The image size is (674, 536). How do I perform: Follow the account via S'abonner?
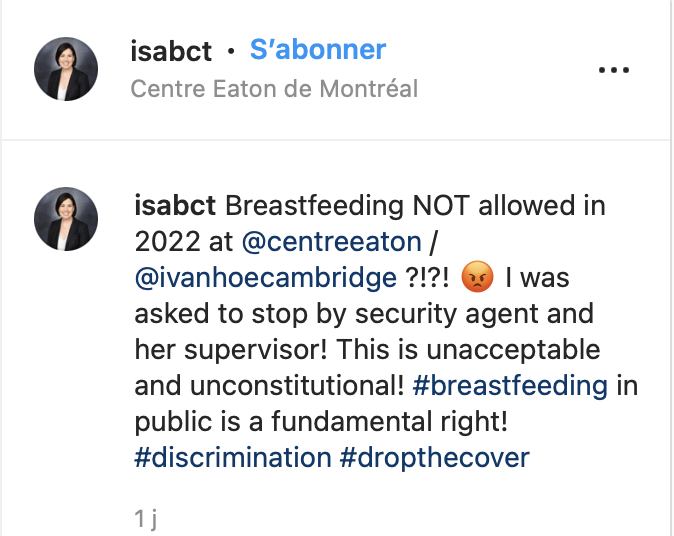click(318, 49)
